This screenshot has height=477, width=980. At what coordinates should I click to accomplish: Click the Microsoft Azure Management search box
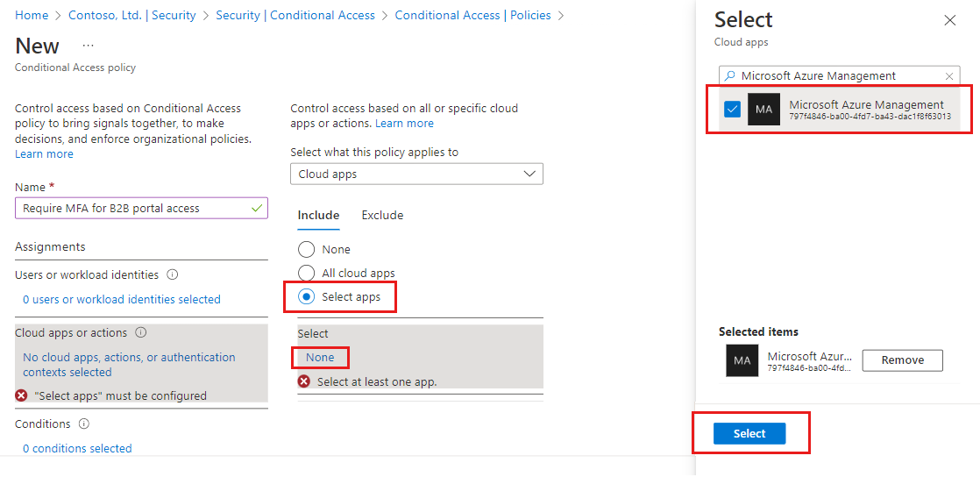pyautogui.click(x=840, y=75)
